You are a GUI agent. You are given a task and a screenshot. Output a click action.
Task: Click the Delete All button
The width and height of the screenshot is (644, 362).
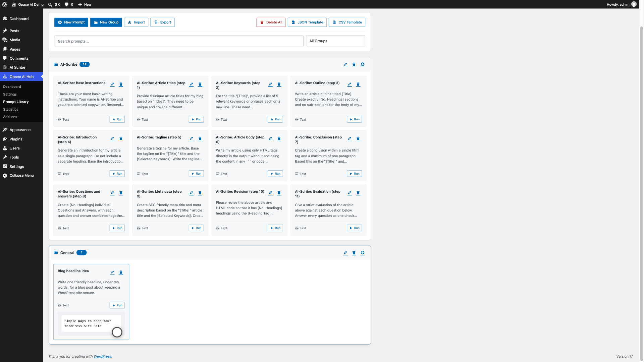[271, 22]
